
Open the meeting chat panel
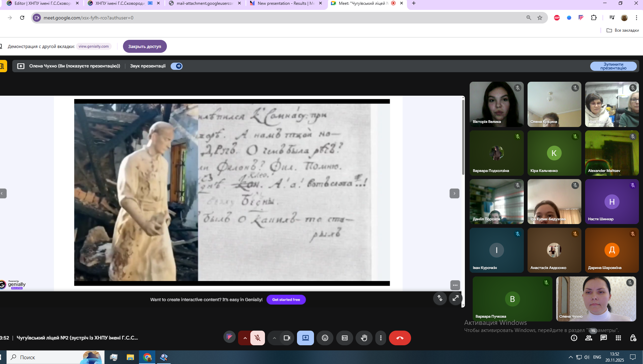point(603,338)
